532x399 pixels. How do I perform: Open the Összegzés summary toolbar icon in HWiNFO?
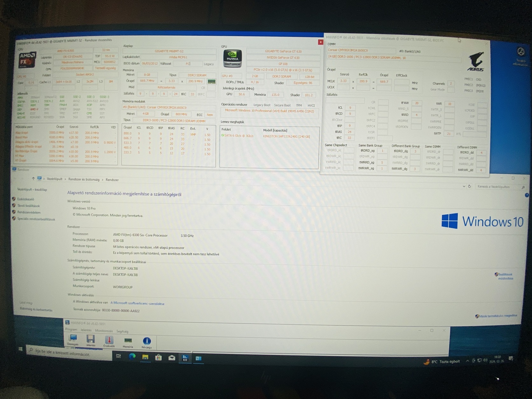click(73, 340)
